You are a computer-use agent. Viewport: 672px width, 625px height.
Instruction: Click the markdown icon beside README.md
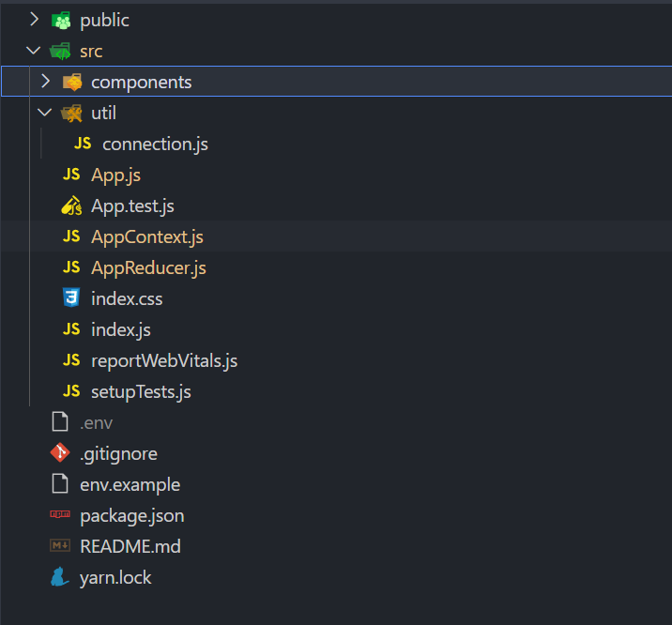pyautogui.click(x=60, y=545)
